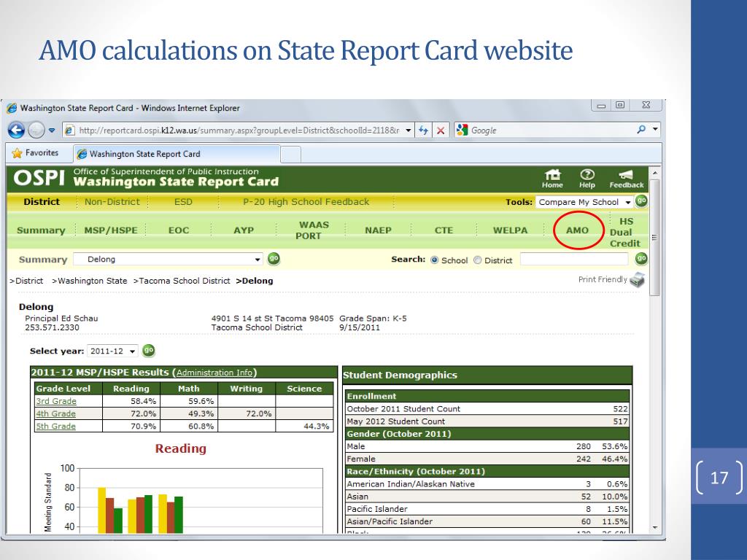This screenshot has width=747, height=560.
Task: Select the District search radio button
Action: [x=477, y=260]
